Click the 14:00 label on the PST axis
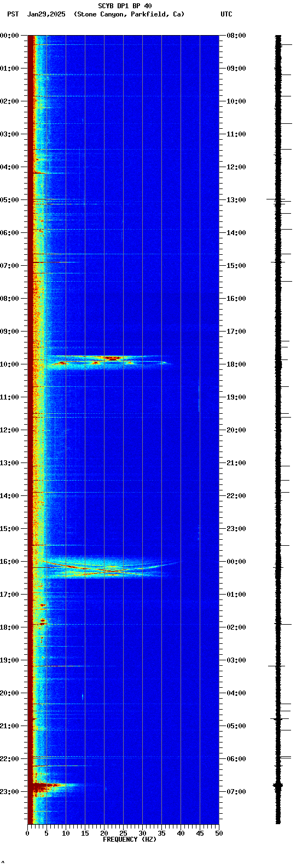Screen dimensions: 302x868 [x=9, y=496]
